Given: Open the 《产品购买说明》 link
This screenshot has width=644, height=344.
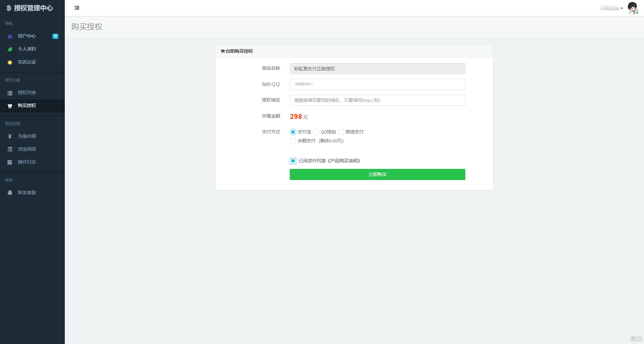Looking at the screenshot, I should (x=344, y=161).
